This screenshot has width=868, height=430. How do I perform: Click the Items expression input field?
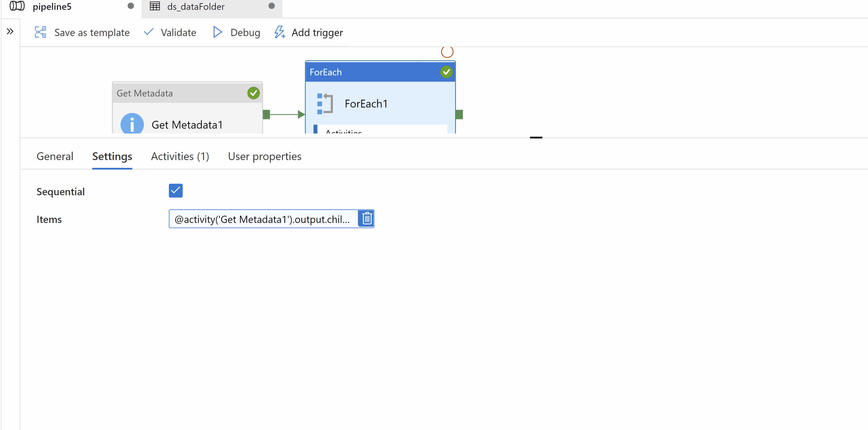[x=262, y=219]
